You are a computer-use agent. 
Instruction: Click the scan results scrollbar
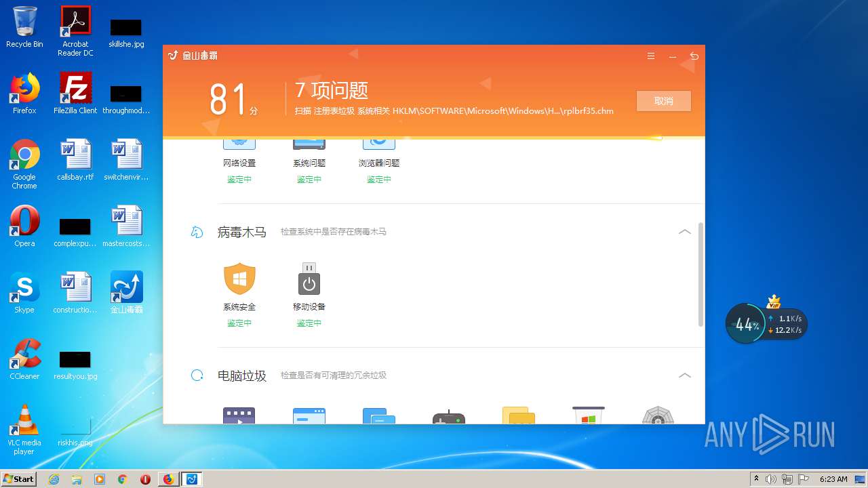[701, 274]
